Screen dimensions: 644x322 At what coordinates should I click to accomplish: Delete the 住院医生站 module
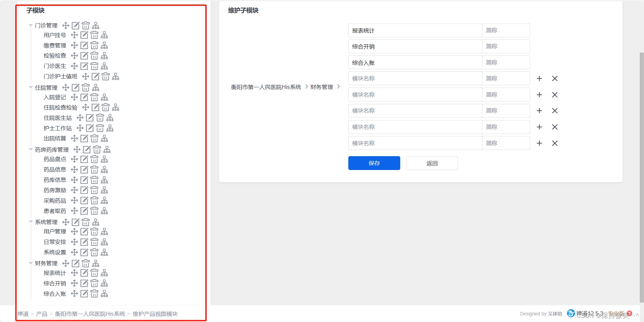100,118
